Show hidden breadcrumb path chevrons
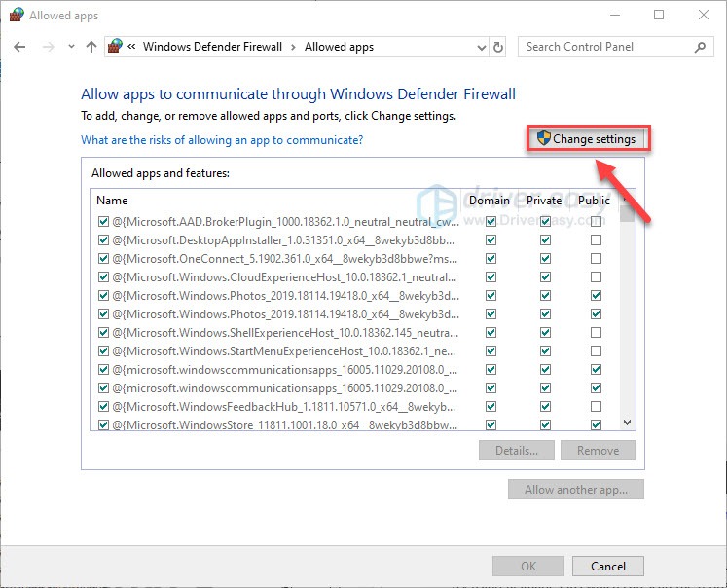The width and height of the screenshot is (727, 588). pyautogui.click(x=131, y=47)
